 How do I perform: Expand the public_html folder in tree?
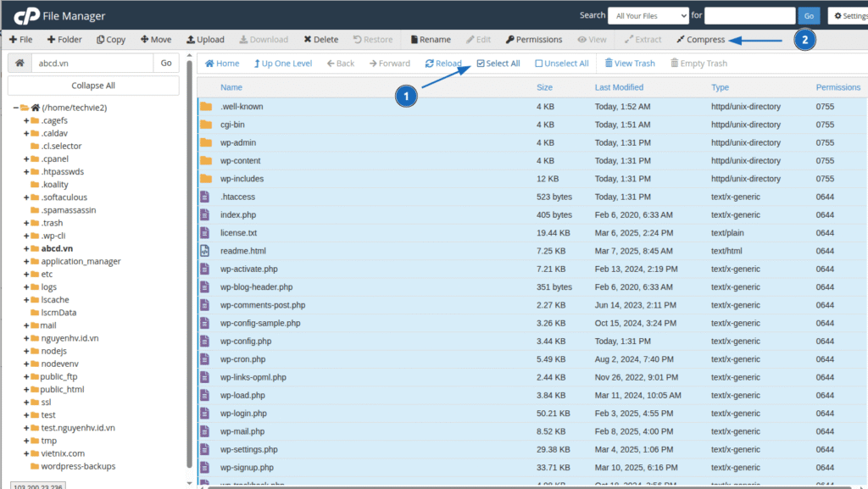26,390
